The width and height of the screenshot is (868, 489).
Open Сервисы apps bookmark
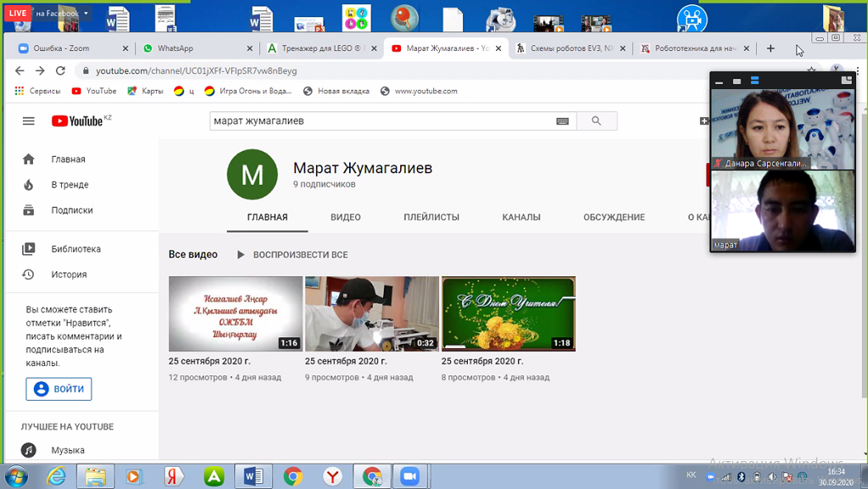coord(37,91)
